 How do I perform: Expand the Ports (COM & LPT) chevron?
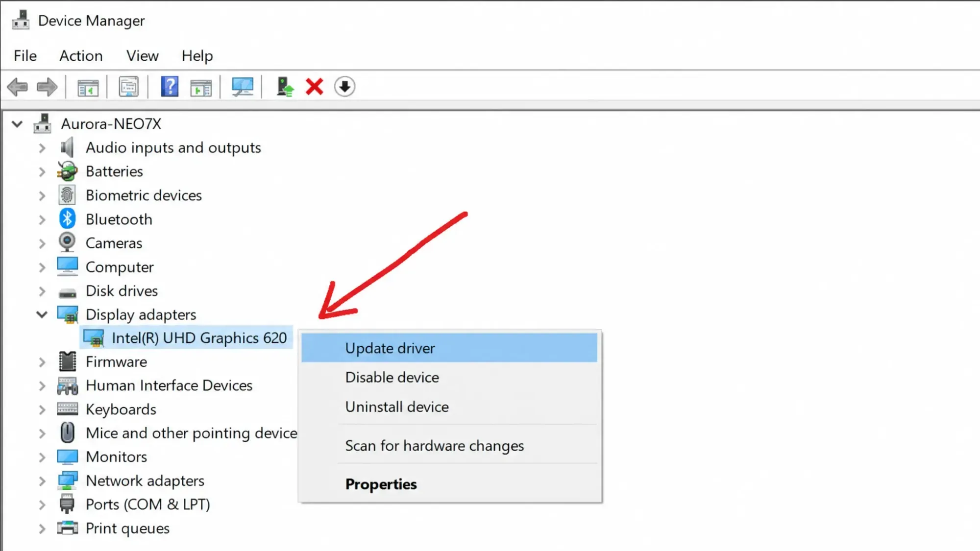(x=42, y=504)
